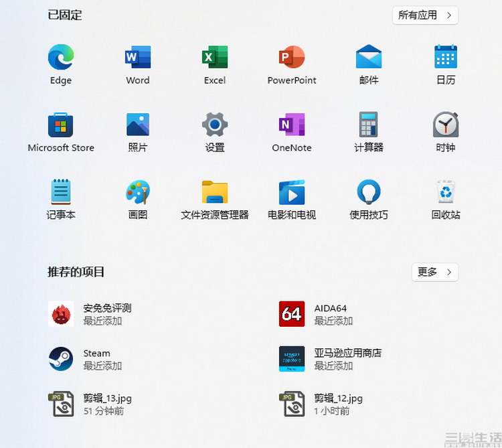Open the 画图 paint app
Image resolution: width=502 pixels, height=448 pixels.
click(138, 192)
